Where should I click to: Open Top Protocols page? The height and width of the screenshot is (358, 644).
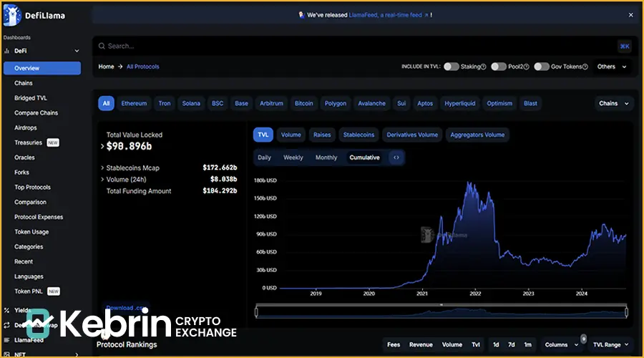[32, 187]
